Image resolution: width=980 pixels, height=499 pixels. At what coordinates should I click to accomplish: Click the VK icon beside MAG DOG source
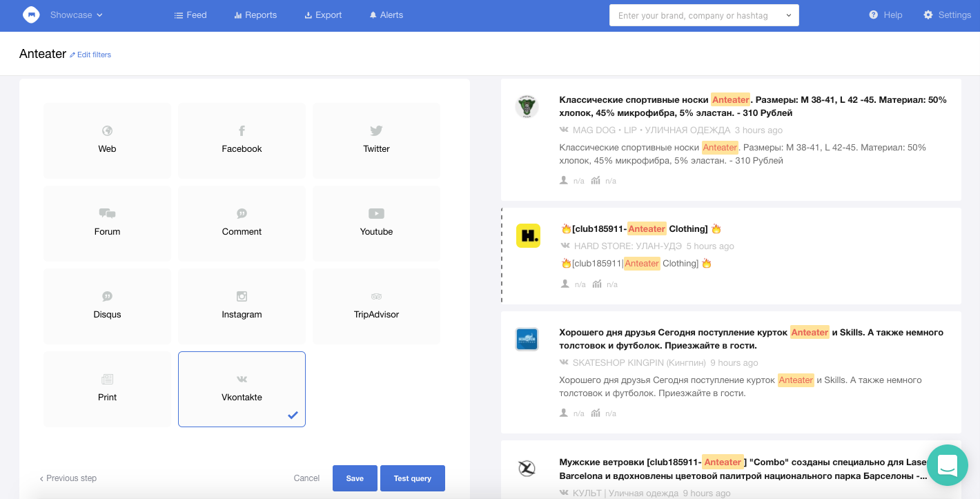pyautogui.click(x=564, y=130)
